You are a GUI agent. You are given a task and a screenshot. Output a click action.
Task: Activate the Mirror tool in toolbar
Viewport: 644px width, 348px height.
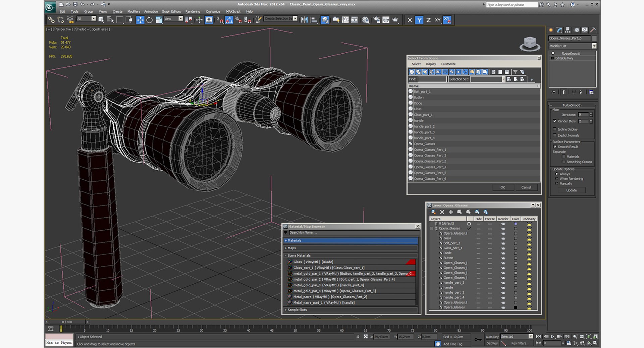tap(304, 20)
